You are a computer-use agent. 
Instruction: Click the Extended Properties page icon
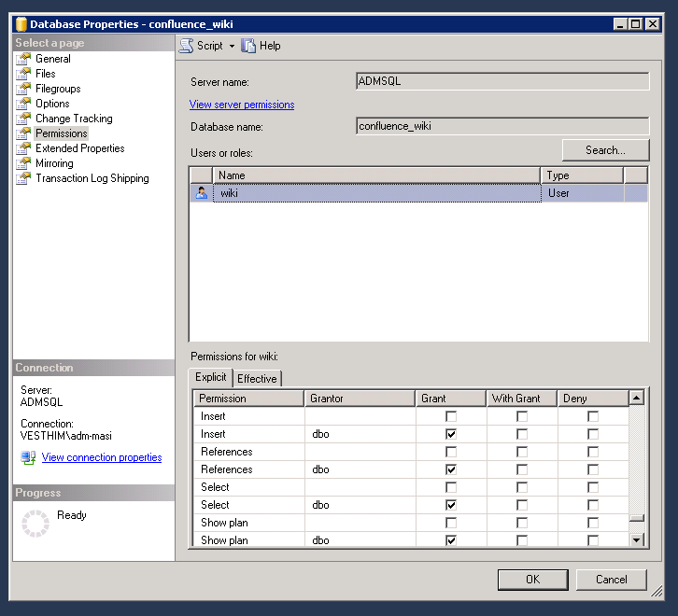click(x=23, y=148)
